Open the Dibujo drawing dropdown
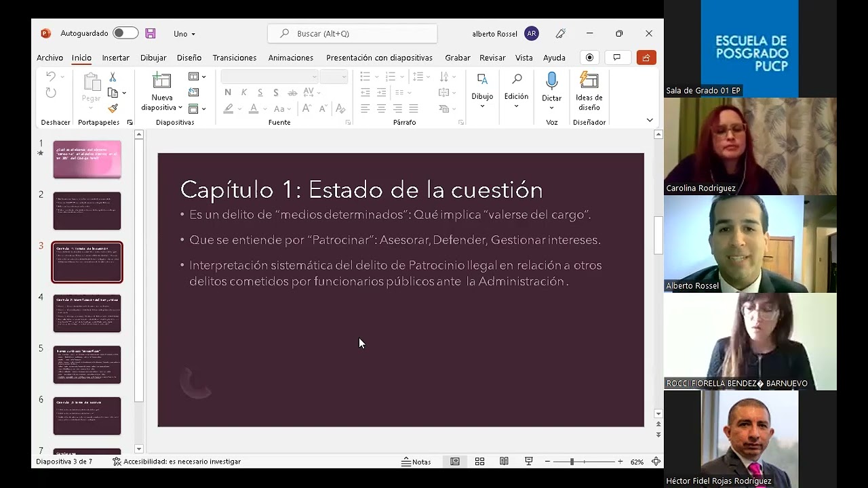The width and height of the screenshot is (868, 488). (x=482, y=90)
